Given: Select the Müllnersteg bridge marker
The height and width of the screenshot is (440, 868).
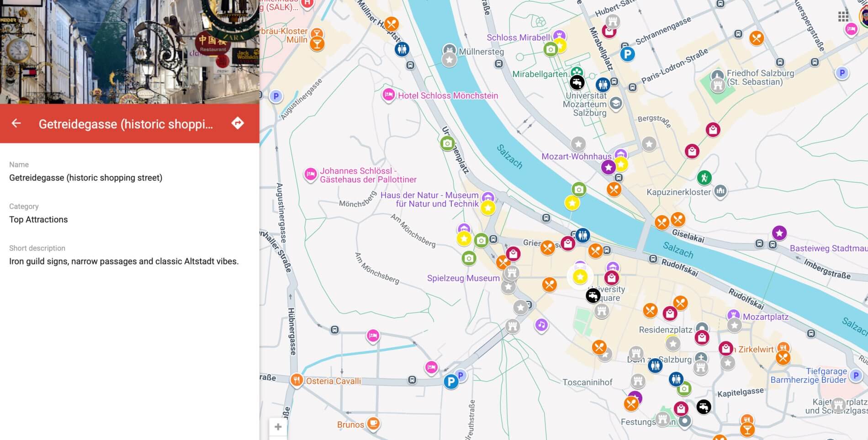Looking at the screenshot, I should tap(450, 50).
